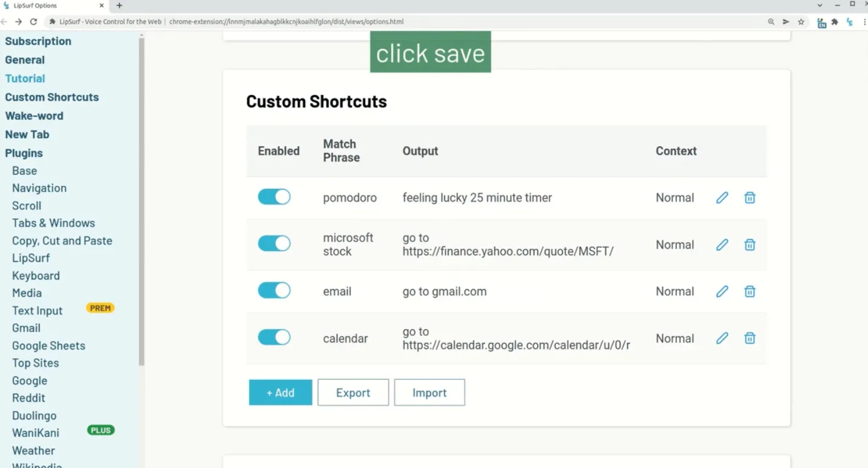Delete the microsoft stock shortcut
The image size is (868, 468).
(x=750, y=244)
